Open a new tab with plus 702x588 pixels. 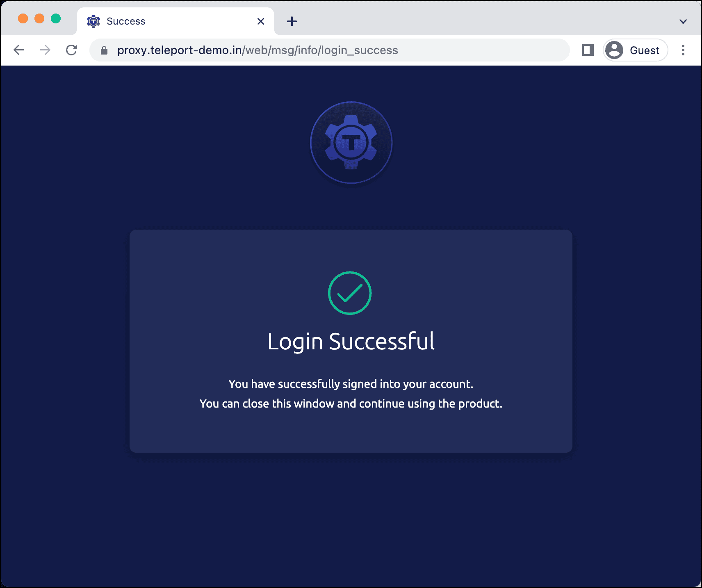point(292,21)
